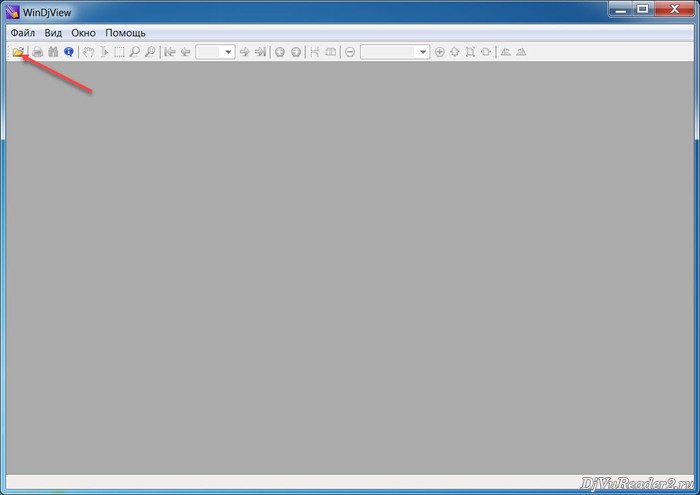Open the Помощь menu
The width and height of the screenshot is (700, 495).
point(125,33)
